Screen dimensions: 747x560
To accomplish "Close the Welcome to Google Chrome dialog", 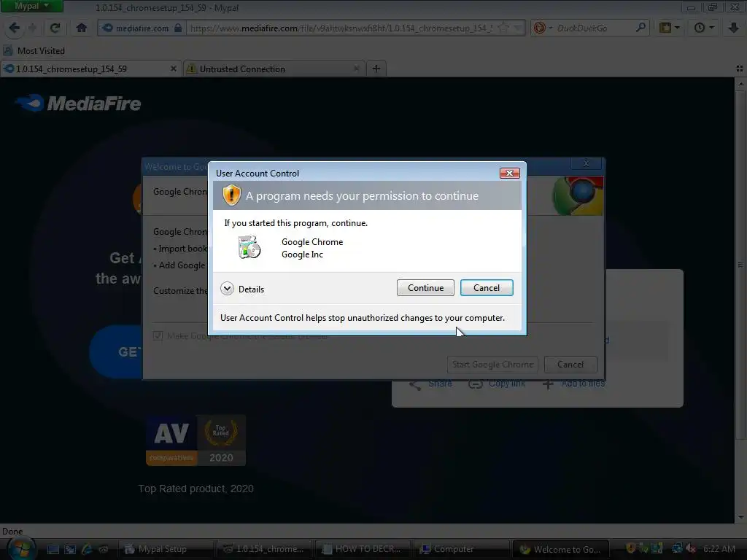I will click(x=587, y=163).
